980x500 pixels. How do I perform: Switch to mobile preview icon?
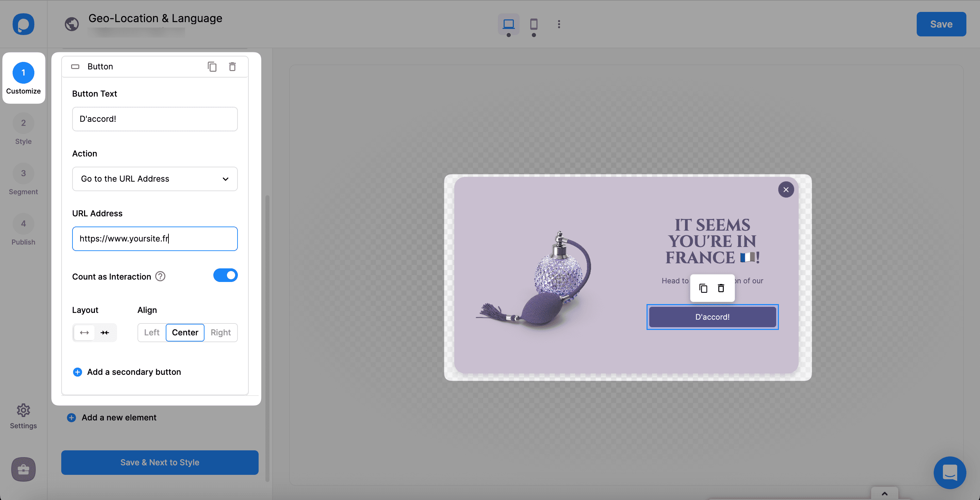pos(534,24)
